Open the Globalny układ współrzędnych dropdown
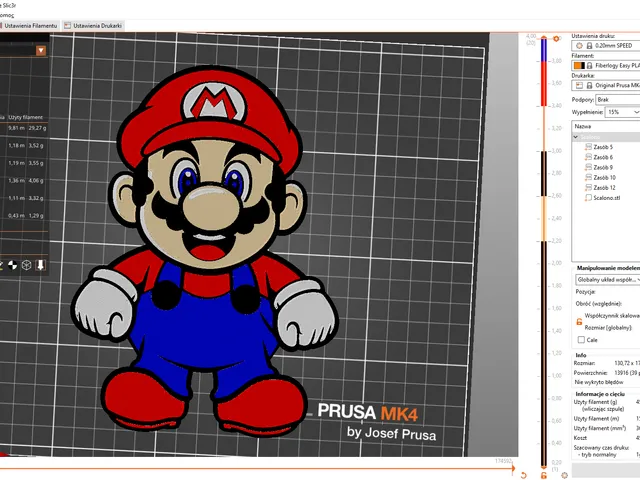 (608, 280)
